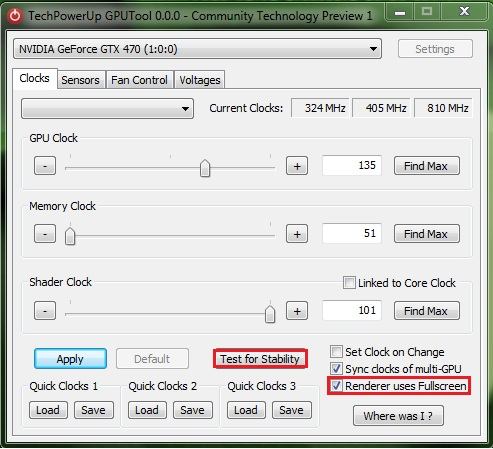The height and width of the screenshot is (449, 493).
Task: Click the Memory Clock value field showing 51
Action: [x=352, y=233]
